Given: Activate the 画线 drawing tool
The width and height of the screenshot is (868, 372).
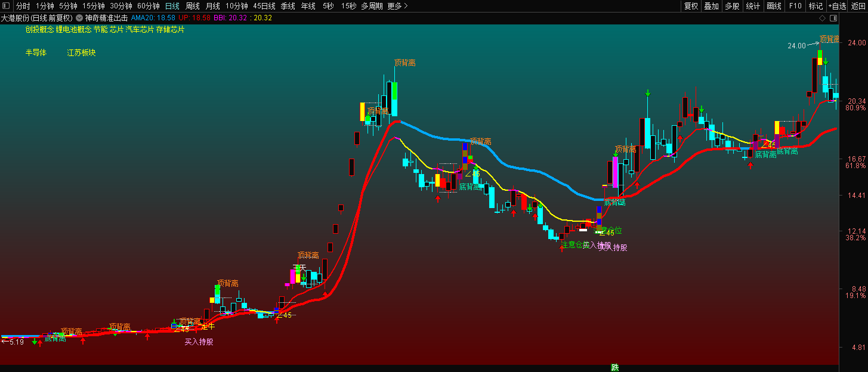Looking at the screenshot, I should (x=774, y=6).
